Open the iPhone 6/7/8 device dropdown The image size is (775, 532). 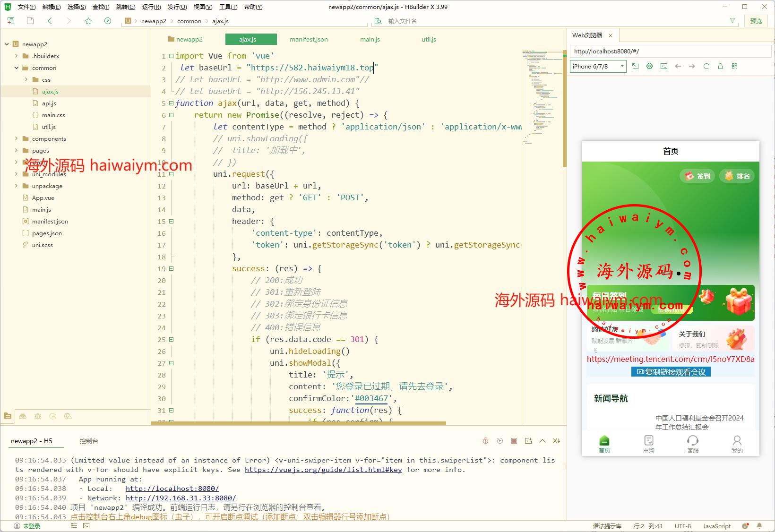pyautogui.click(x=598, y=66)
